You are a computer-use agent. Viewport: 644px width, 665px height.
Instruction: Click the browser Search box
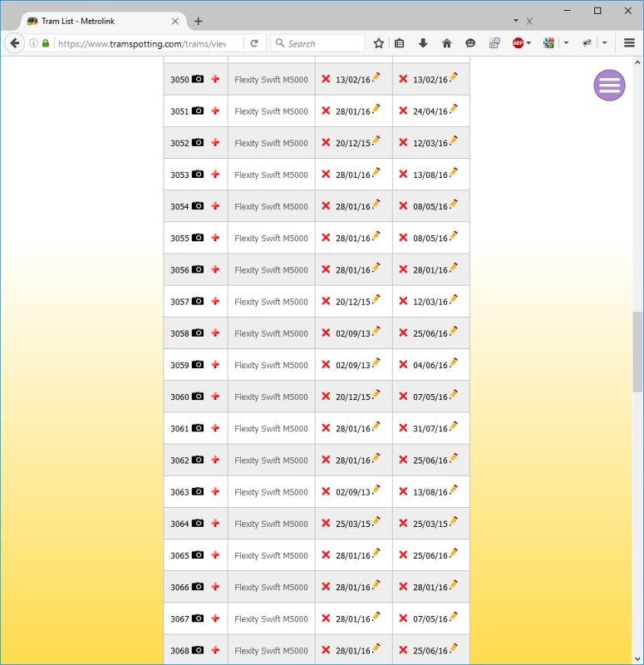(317, 43)
